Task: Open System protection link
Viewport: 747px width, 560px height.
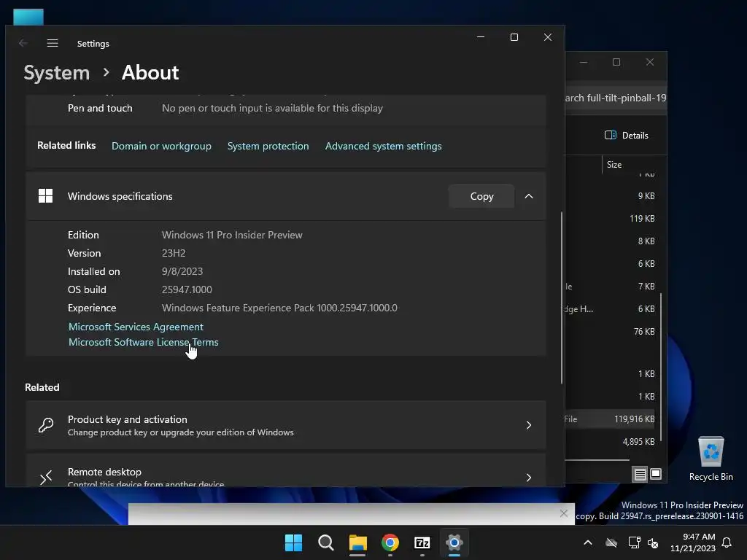Action: pyautogui.click(x=268, y=146)
